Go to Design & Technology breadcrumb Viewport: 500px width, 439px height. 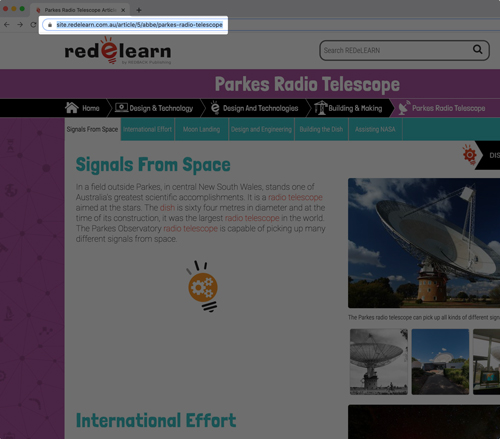coord(161,108)
